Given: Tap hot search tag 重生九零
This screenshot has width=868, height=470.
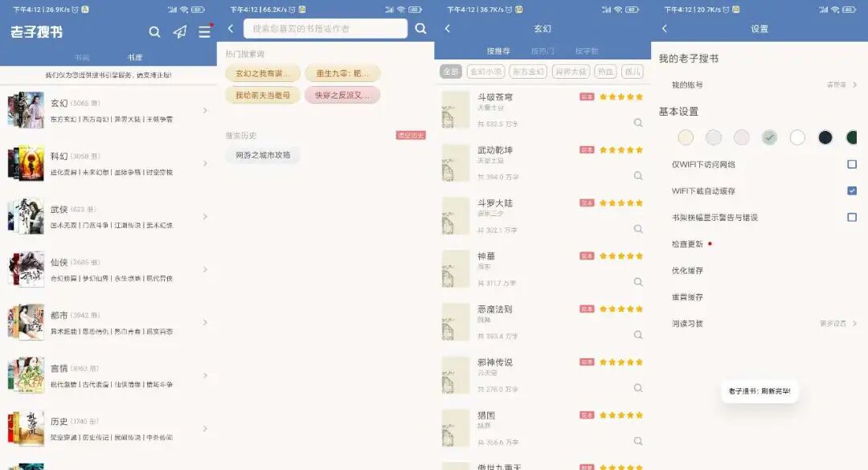Looking at the screenshot, I should tap(342, 73).
